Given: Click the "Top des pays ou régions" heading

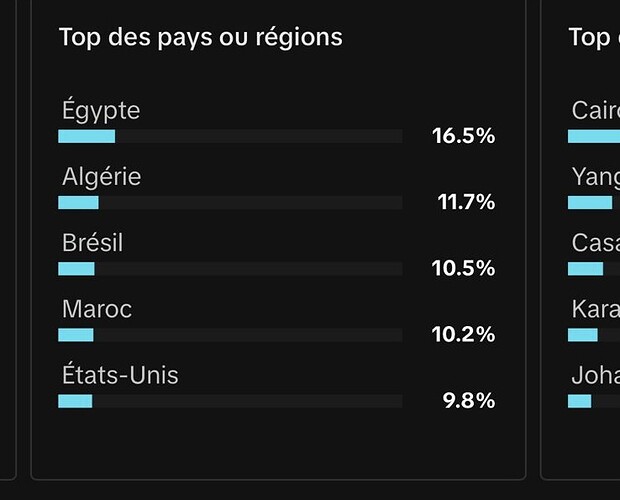Looking at the screenshot, I should 200,37.
